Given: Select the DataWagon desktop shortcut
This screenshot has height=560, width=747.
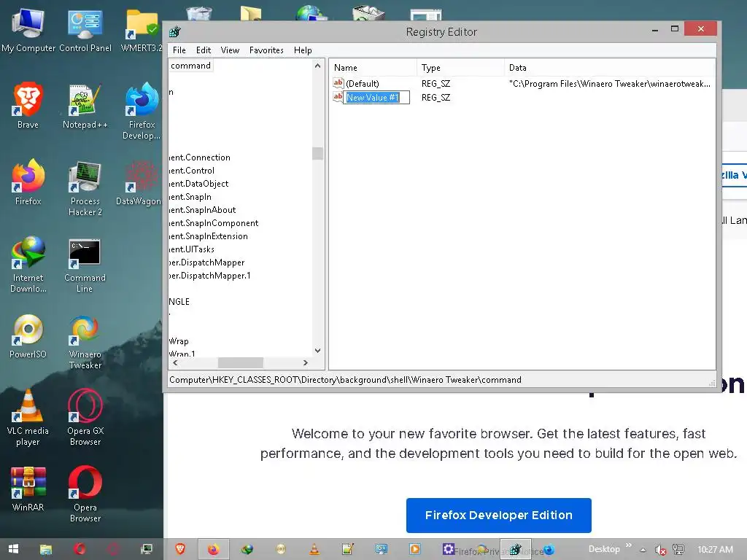Looking at the screenshot, I should tap(139, 182).
